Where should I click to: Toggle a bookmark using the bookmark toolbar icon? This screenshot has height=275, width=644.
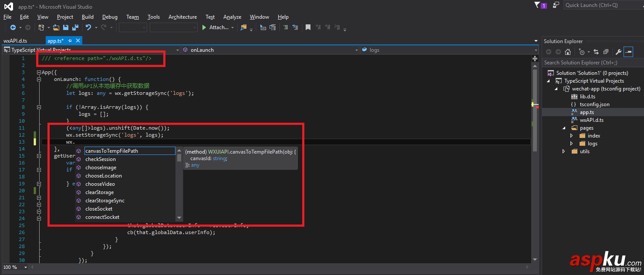pos(308,27)
